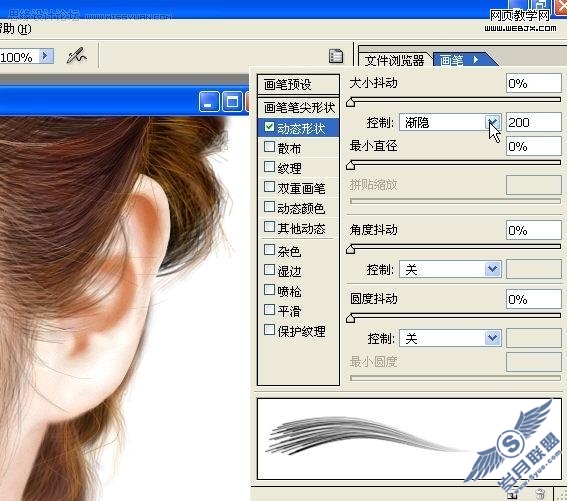Maximize the document window
The width and height of the screenshot is (567, 501).
(232, 101)
